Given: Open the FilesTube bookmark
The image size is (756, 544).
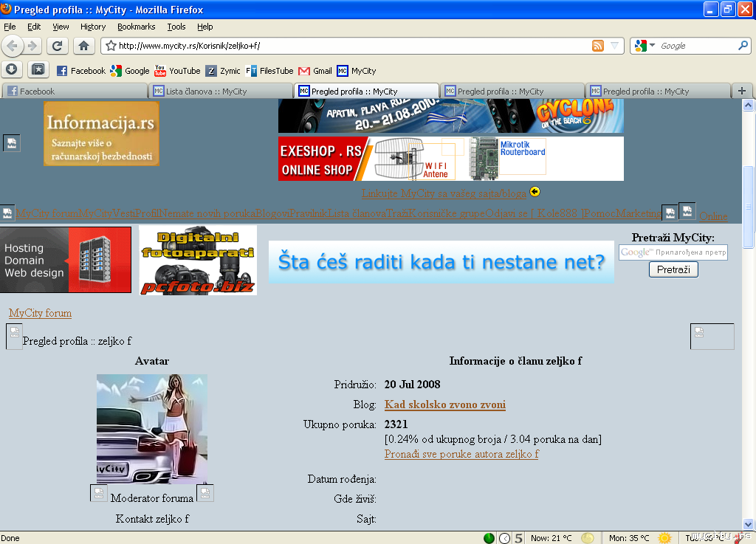Looking at the screenshot, I should point(269,71).
